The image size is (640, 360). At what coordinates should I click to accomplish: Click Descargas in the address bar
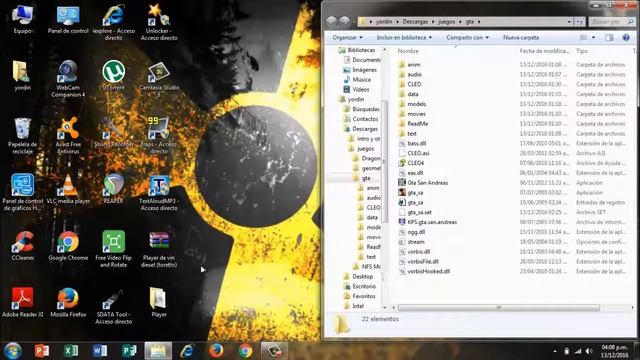coord(415,22)
